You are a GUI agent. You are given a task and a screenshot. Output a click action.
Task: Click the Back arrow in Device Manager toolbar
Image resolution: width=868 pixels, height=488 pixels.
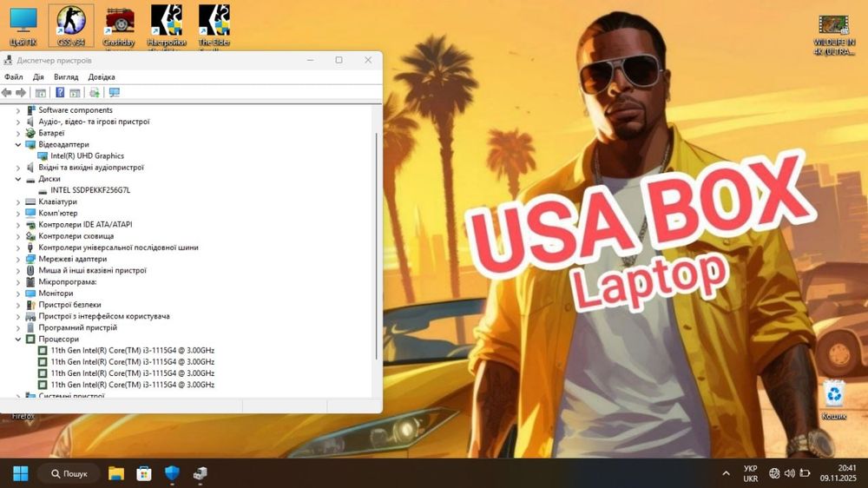[x=7, y=93]
